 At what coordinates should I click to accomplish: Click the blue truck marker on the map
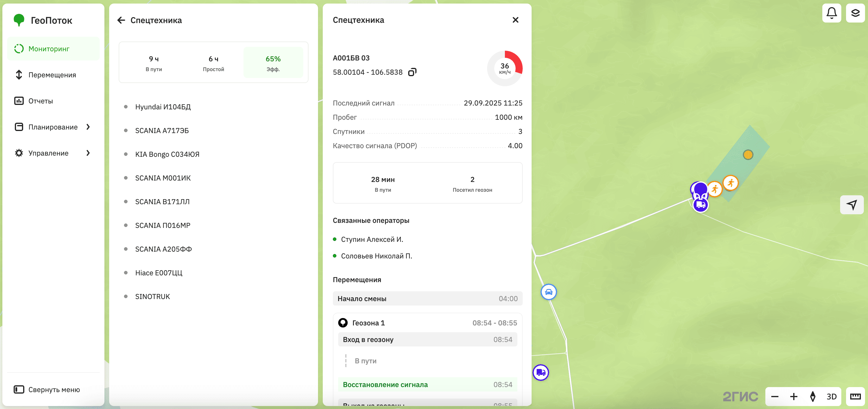point(541,372)
